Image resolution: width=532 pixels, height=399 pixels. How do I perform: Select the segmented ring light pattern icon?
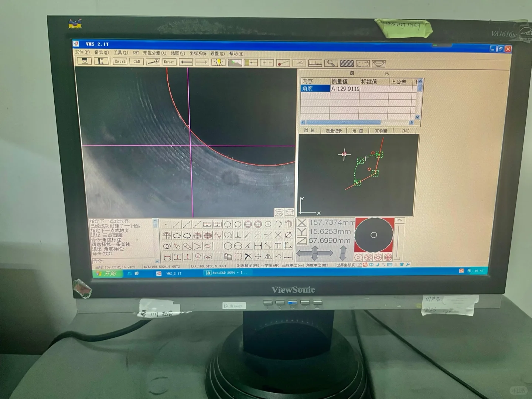[x=378, y=257]
